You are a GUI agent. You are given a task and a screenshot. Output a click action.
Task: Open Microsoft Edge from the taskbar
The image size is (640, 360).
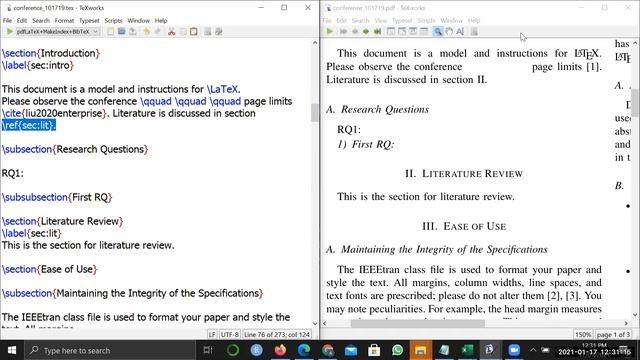[x=304, y=350]
